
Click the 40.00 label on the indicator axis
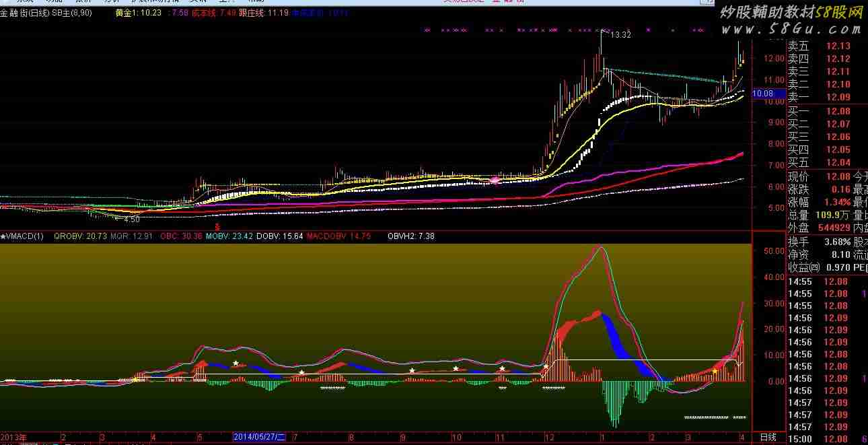775,277
